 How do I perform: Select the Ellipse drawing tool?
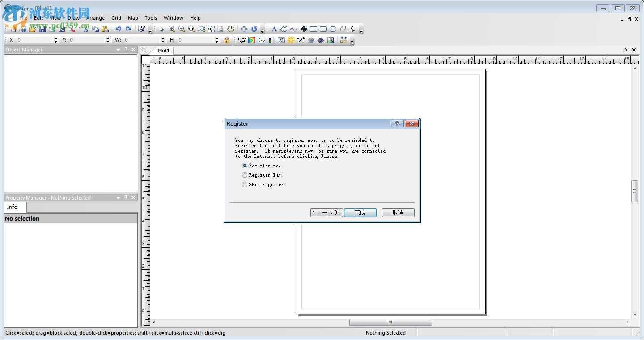tap(333, 29)
